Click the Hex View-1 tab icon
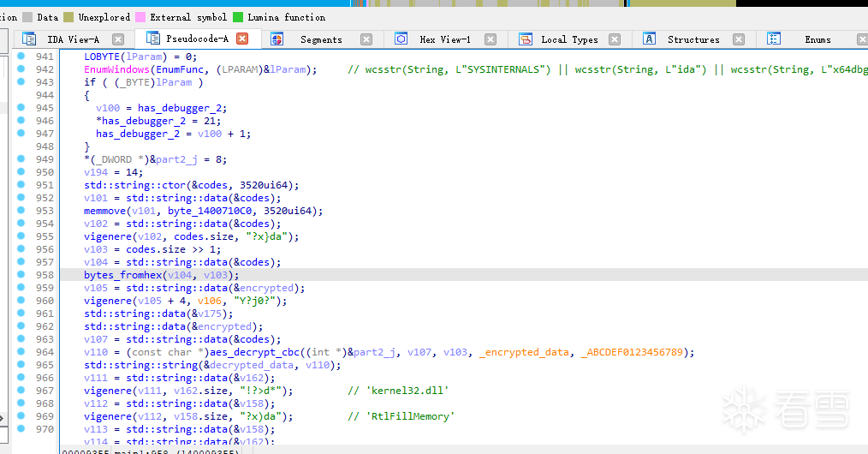This screenshot has width=868, height=454. tap(401, 39)
